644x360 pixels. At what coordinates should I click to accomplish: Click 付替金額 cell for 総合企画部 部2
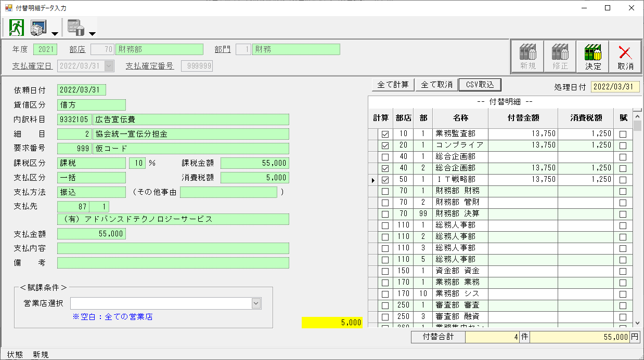point(522,168)
